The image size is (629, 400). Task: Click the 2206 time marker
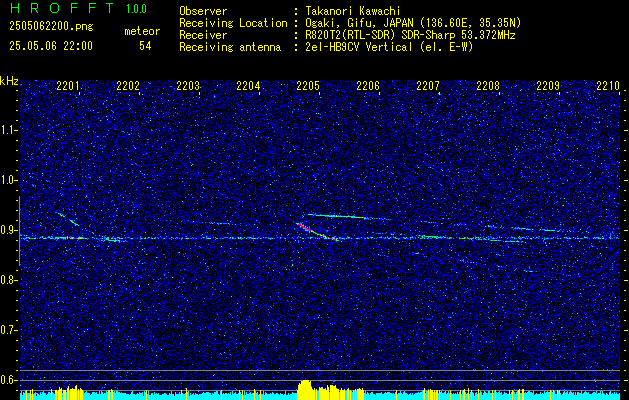tap(368, 85)
